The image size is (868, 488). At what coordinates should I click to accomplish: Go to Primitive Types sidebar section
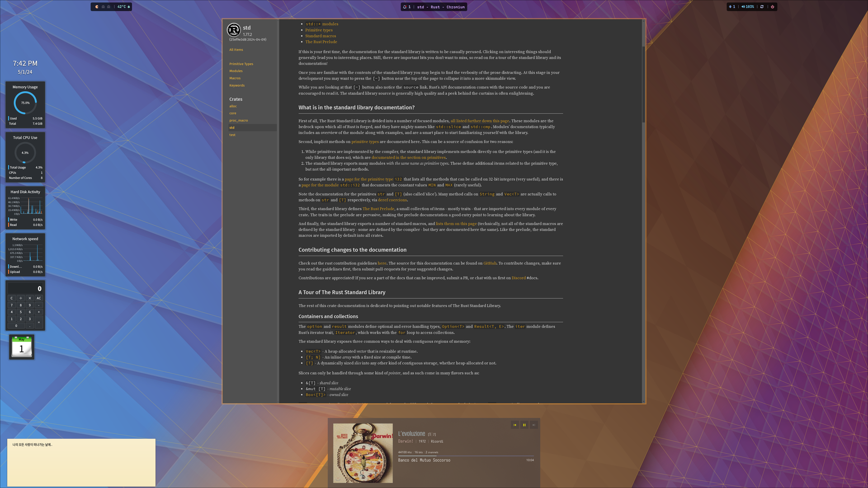241,64
